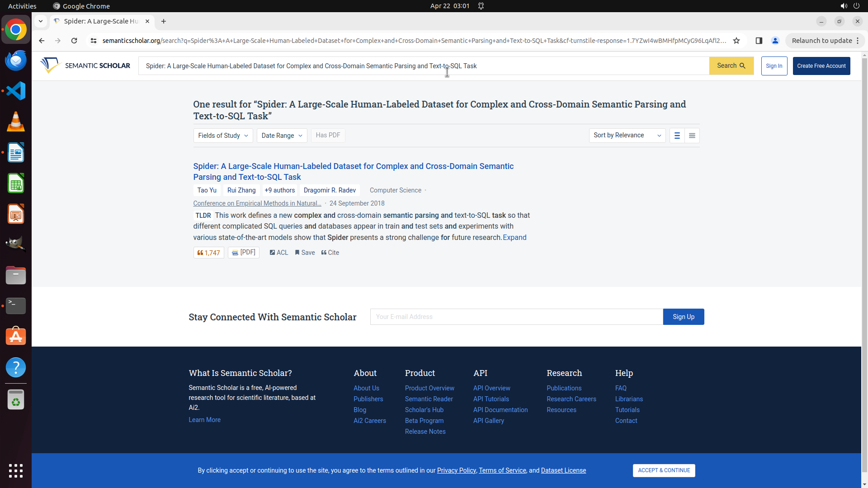Toggle the Has PDF filter
Screen dimensions: 868x488
click(328, 135)
